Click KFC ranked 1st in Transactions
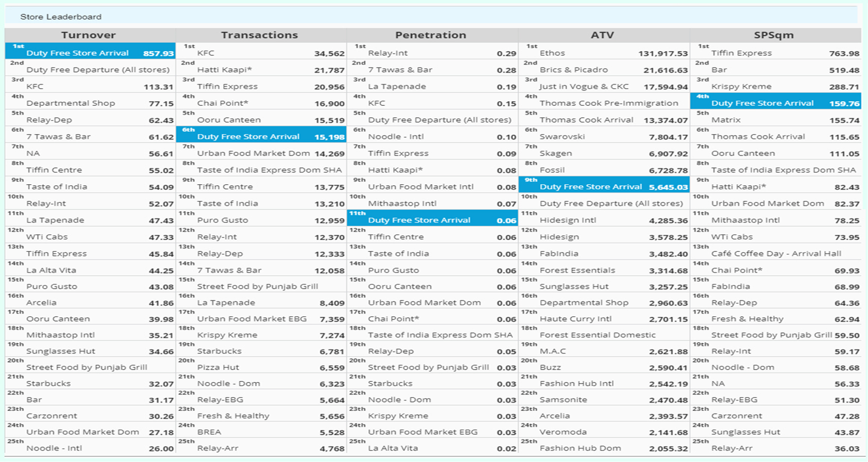The image size is (868, 462). pos(206,53)
